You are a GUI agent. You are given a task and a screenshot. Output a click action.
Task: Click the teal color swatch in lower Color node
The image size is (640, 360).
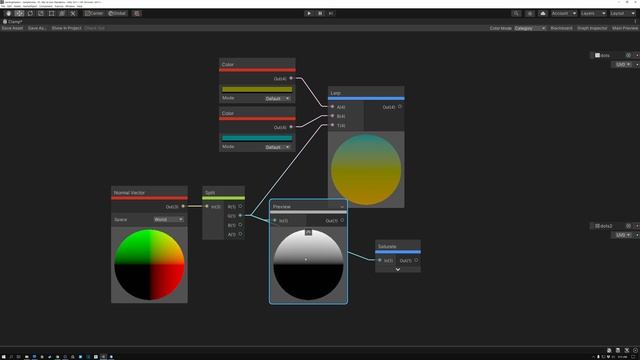(257, 138)
